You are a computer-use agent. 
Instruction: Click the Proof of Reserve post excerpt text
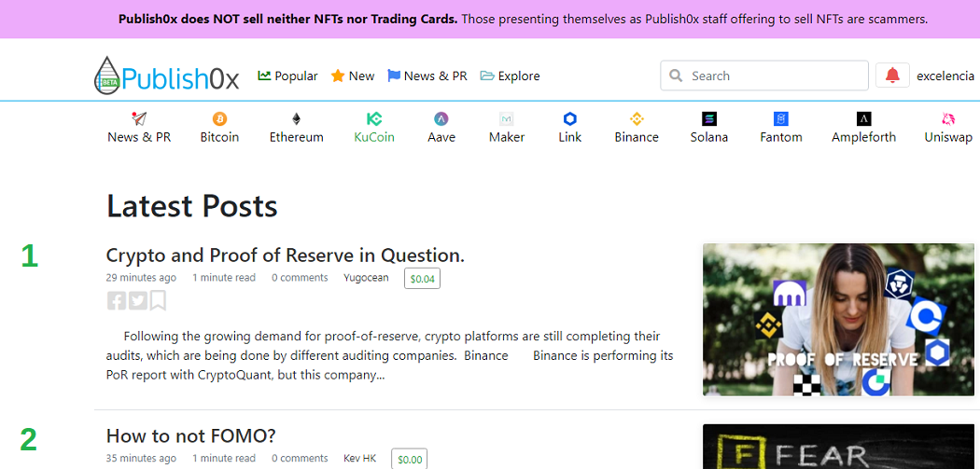pyautogui.click(x=389, y=356)
